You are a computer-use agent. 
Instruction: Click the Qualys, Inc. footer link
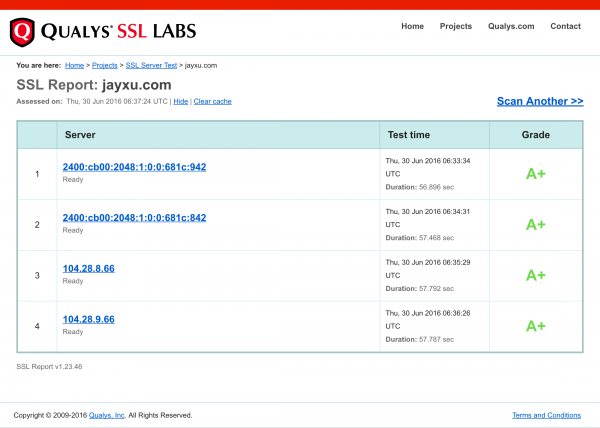click(107, 415)
